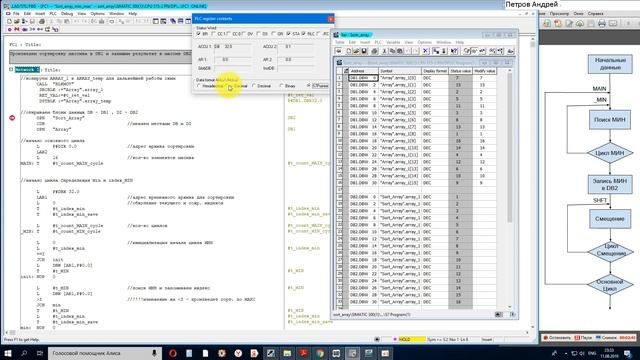Click the blue X delete icon in variable table toolbar
The height and width of the screenshot is (360, 640).
[x=426, y=51]
